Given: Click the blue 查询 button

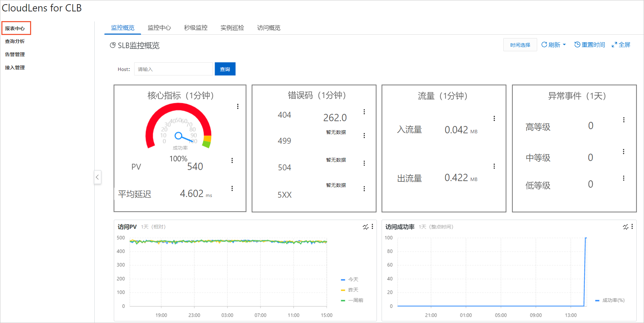Looking at the screenshot, I should click(x=225, y=69).
